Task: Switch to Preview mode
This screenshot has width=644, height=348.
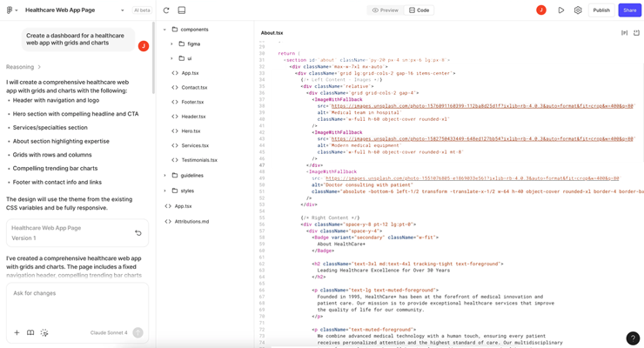Action: (385, 10)
